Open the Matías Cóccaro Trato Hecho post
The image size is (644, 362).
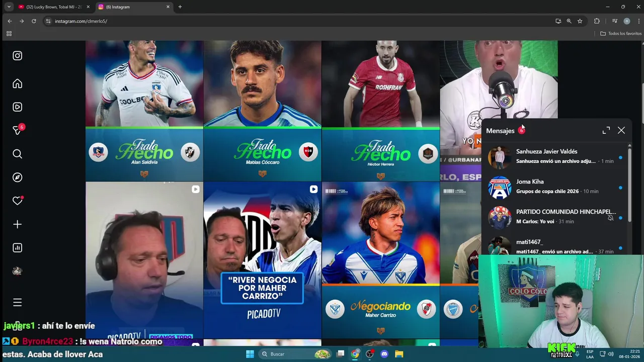(262, 111)
